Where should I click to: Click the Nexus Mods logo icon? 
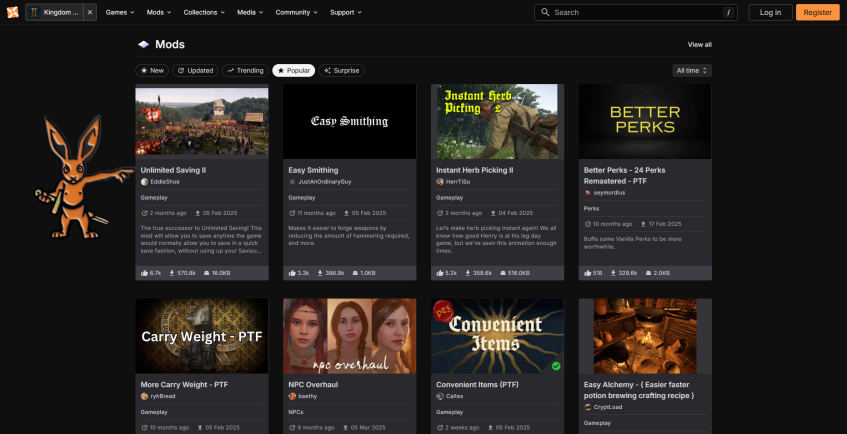click(11, 12)
